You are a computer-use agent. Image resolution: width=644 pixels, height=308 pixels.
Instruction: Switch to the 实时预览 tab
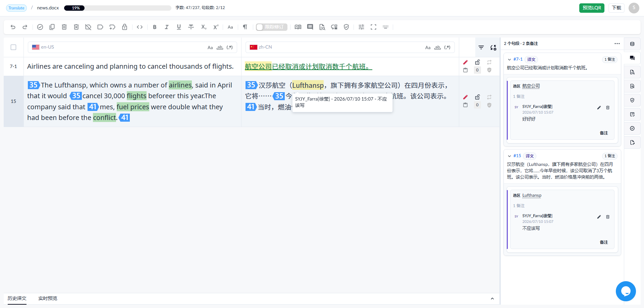point(48,298)
